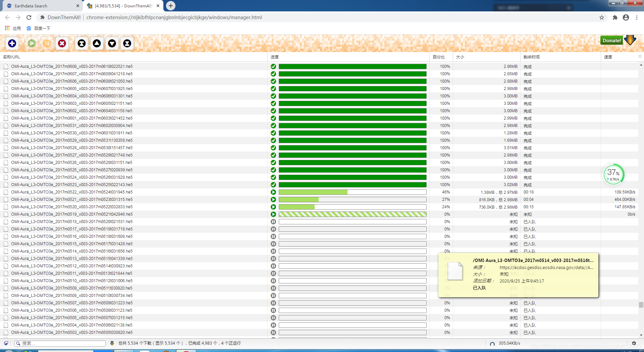The image size is (644, 352).
Task: Click the scroll down arrow of list
Action: [x=641, y=335]
